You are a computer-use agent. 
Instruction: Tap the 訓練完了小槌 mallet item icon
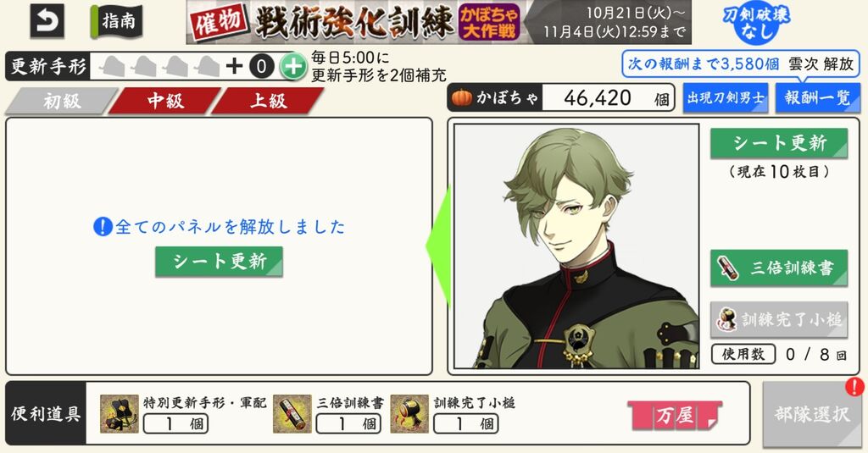point(409,414)
